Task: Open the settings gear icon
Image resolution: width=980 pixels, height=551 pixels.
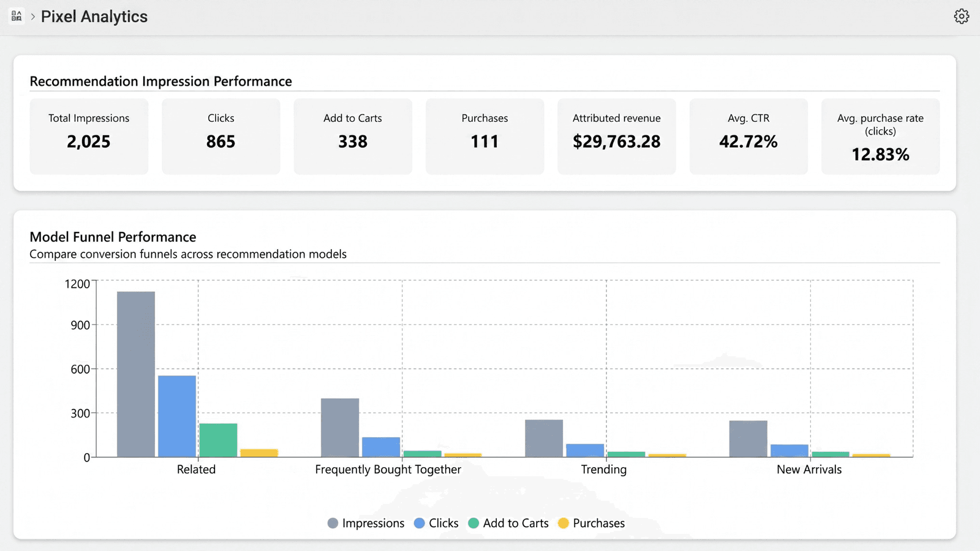Action: [x=962, y=17]
